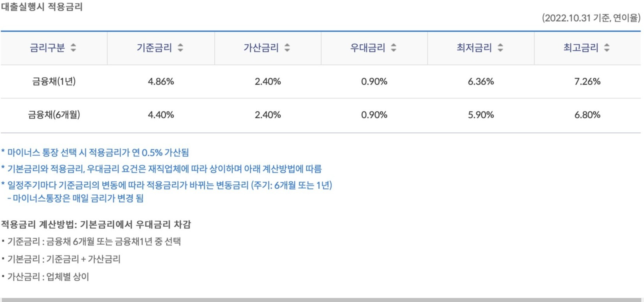Select the 최고금리 header label

pos(581,47)
